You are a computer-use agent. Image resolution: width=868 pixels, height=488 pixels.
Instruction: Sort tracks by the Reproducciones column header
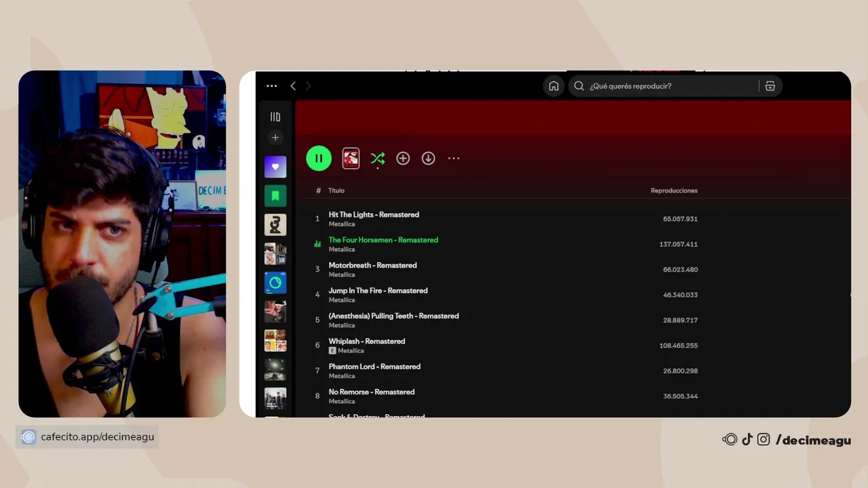tap(674, 190)
